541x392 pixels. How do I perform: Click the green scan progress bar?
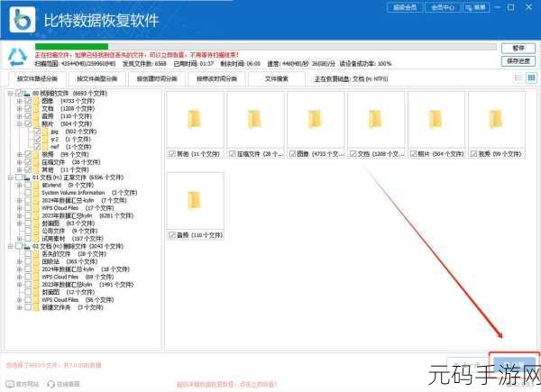pos(72,47)
